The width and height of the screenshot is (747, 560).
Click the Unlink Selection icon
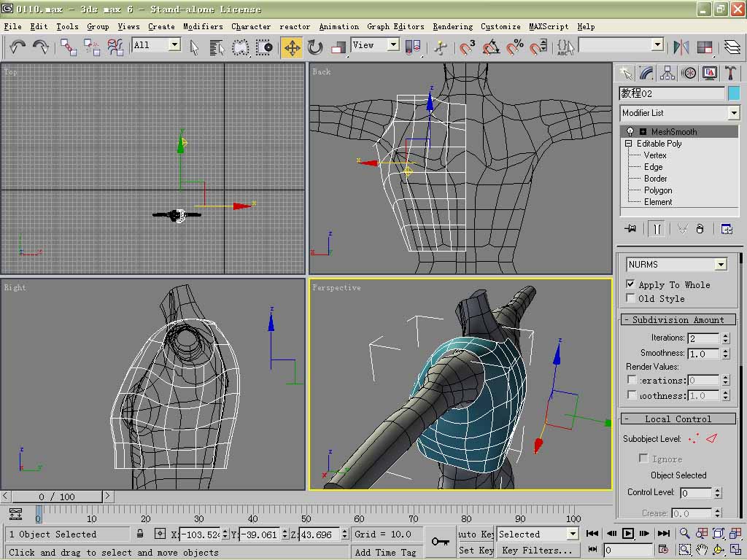point(91,47)
